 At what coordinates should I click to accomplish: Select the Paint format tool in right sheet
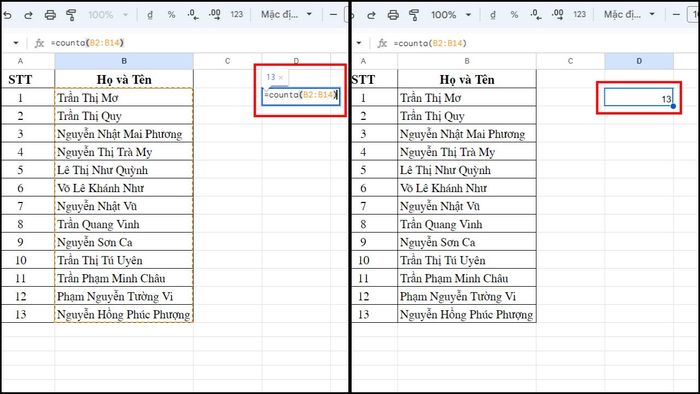pos(414,15)
